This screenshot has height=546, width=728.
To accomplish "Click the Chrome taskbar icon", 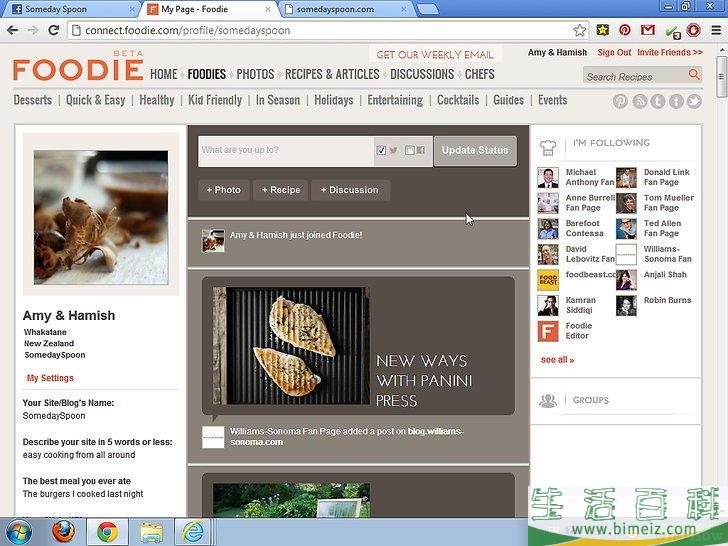I will pos(107,532).
